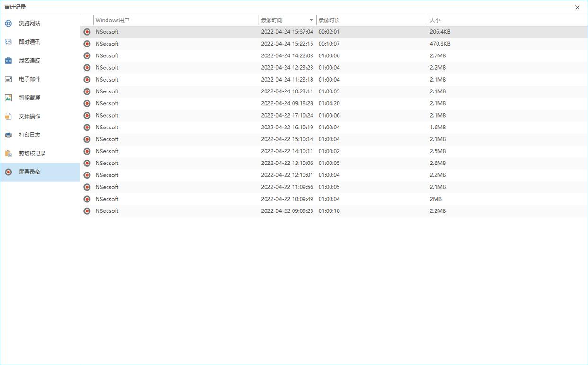This screenshot has width=588, height=365.
Task: Click record icon of 2022-04-22 13:10:06 row
Action: 87,163
